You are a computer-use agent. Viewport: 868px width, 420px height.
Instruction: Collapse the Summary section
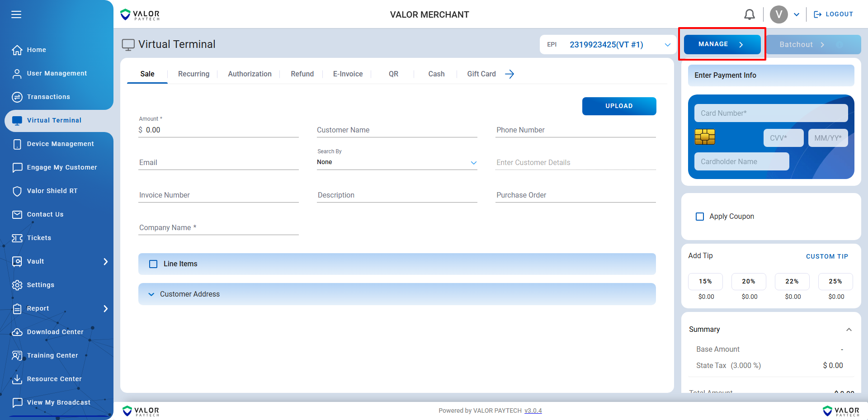(849, 330)
